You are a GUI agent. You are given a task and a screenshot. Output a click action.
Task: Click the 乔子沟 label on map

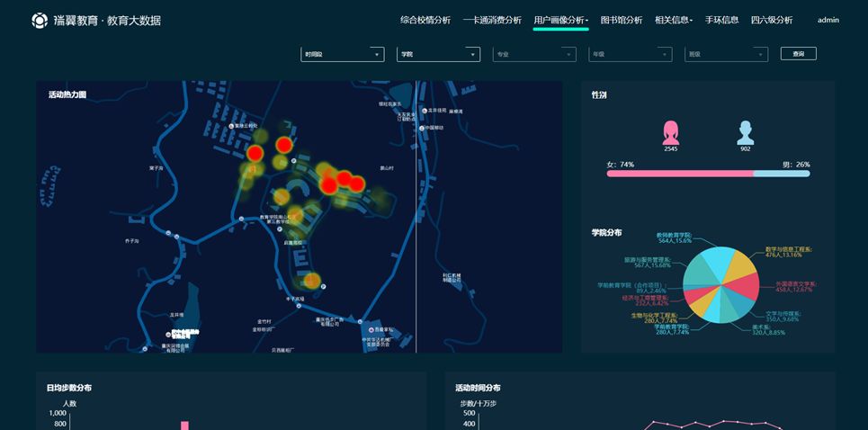click(130, 241)
